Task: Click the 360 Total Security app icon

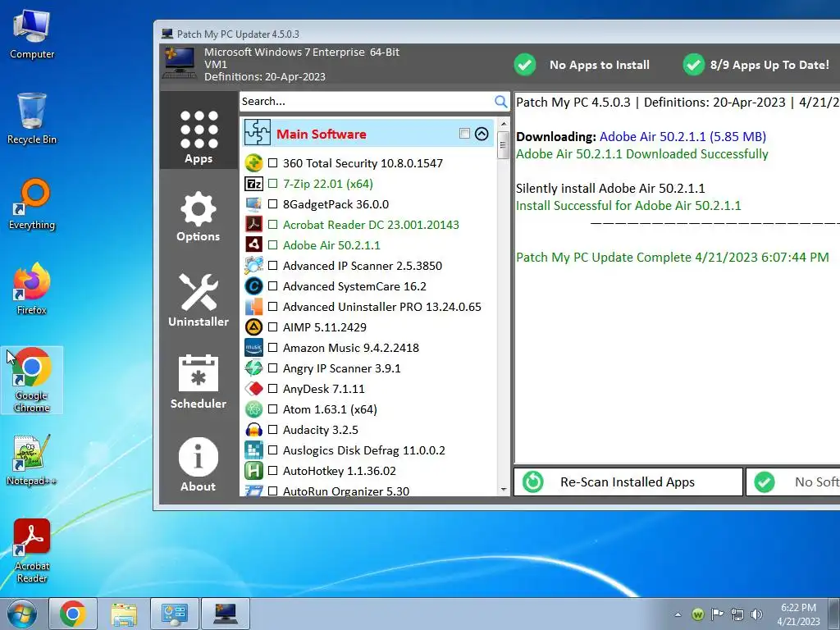Action: (x=253, y=163)
